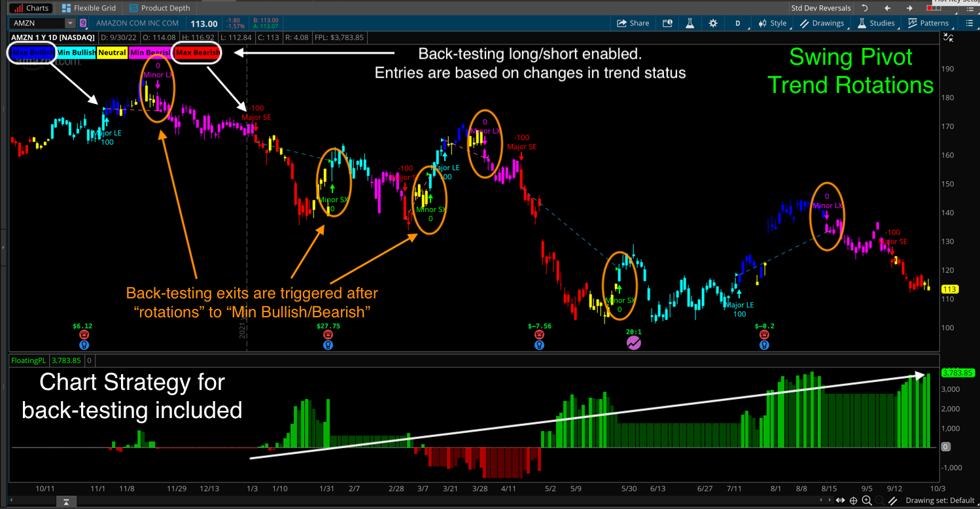Click the purple number 9 link badge
The width and height of the screenshot is (980, 509).
tap(82, 23)
